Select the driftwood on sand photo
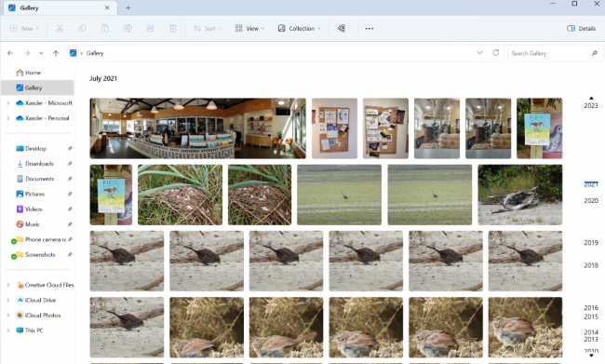Screen dimensions: 605x364 point(520,195)
